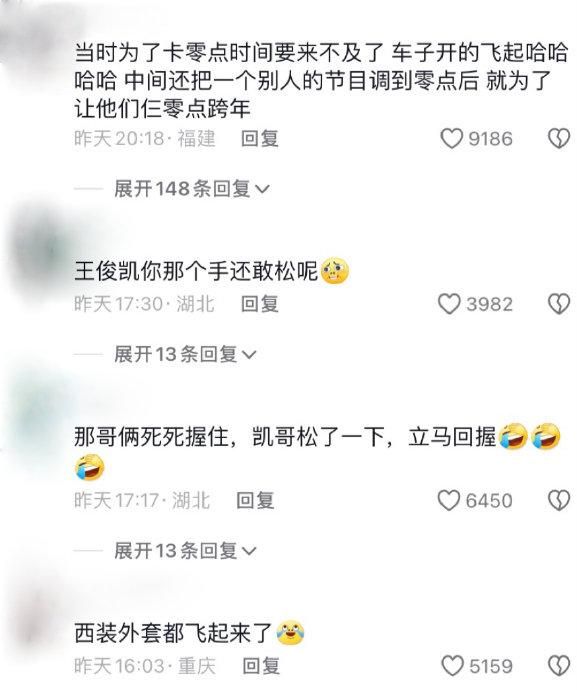Select the comment text 王俊凯你那个手还敢松呢

[x=196, y=271]
